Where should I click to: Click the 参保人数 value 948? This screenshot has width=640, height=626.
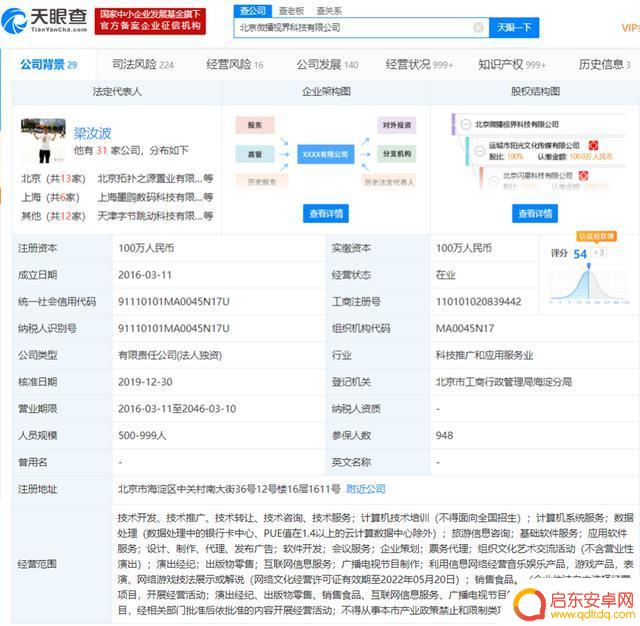coord(444,435)
